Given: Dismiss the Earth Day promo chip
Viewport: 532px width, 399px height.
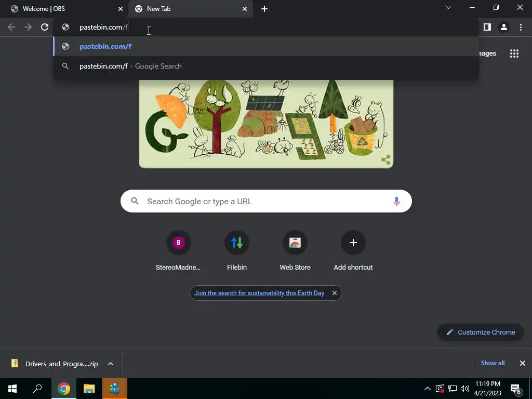Looking at the screenshot, I should click(x=335, y=293).
